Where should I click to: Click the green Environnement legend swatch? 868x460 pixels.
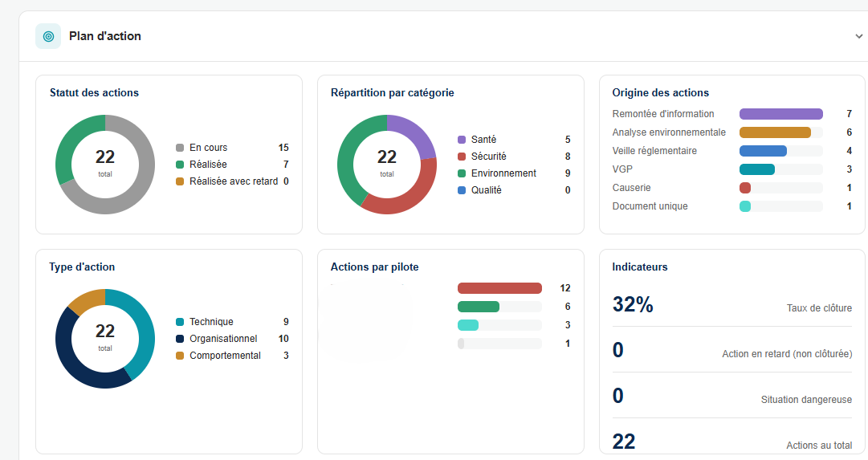click(x=462, y=173)
